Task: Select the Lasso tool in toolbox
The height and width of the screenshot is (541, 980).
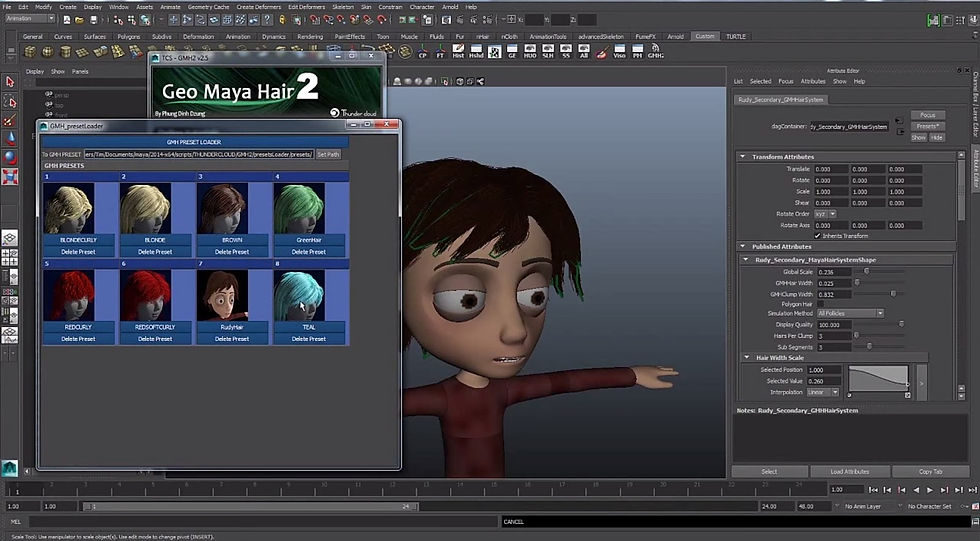Action: click(9, 101)
